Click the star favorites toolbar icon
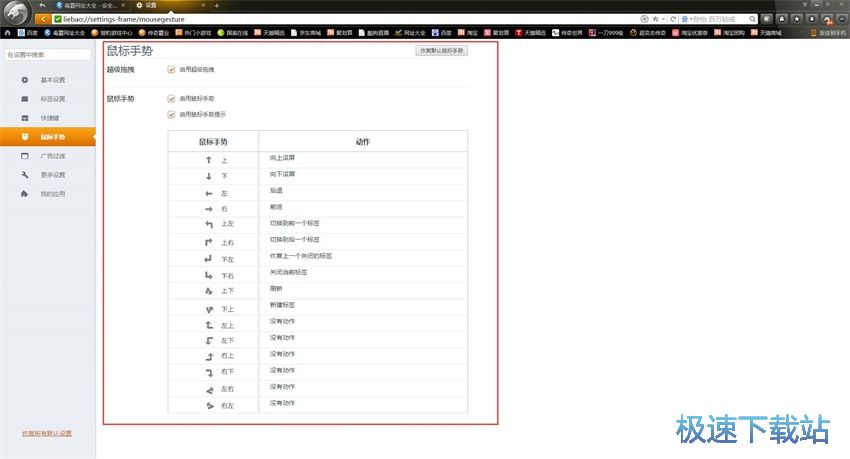850x459 pixels. (797, 19)
